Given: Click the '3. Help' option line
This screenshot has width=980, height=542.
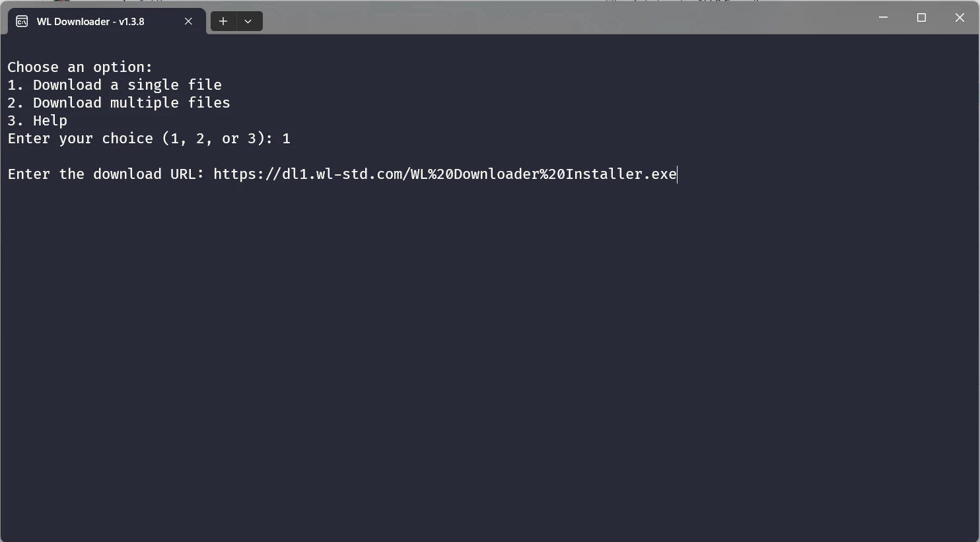Looking at the screenshot, I should tap(38, 121).
